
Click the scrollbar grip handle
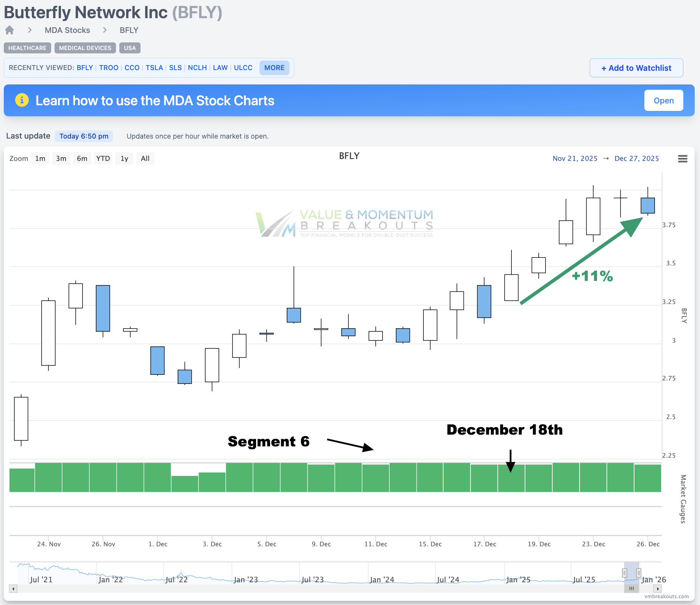click(631, 589)
